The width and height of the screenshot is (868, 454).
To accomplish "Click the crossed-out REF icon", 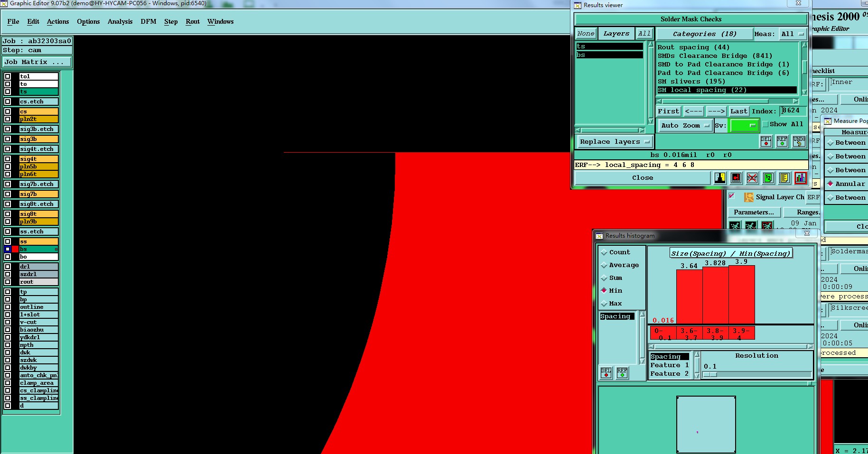I will click(x=752, y=178).
